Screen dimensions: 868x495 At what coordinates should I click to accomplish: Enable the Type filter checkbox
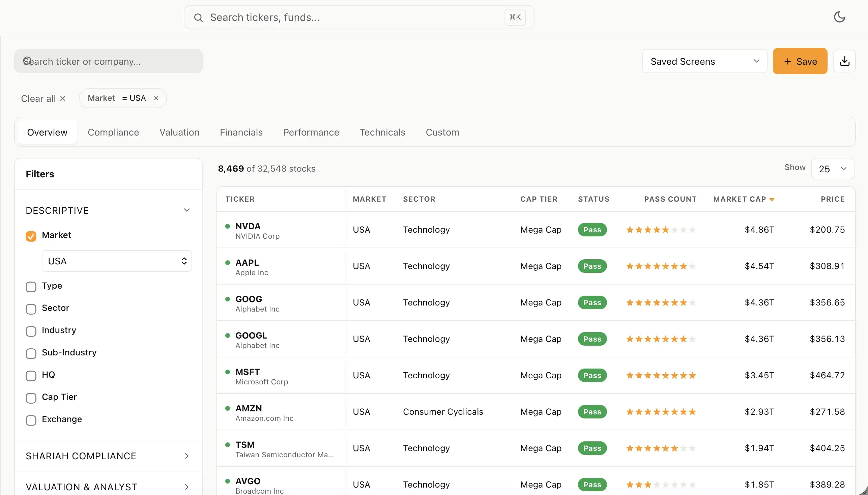[31, 287]
